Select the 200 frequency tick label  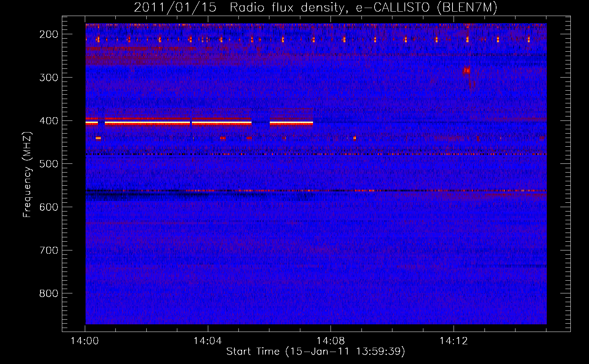tap(49, 34)
